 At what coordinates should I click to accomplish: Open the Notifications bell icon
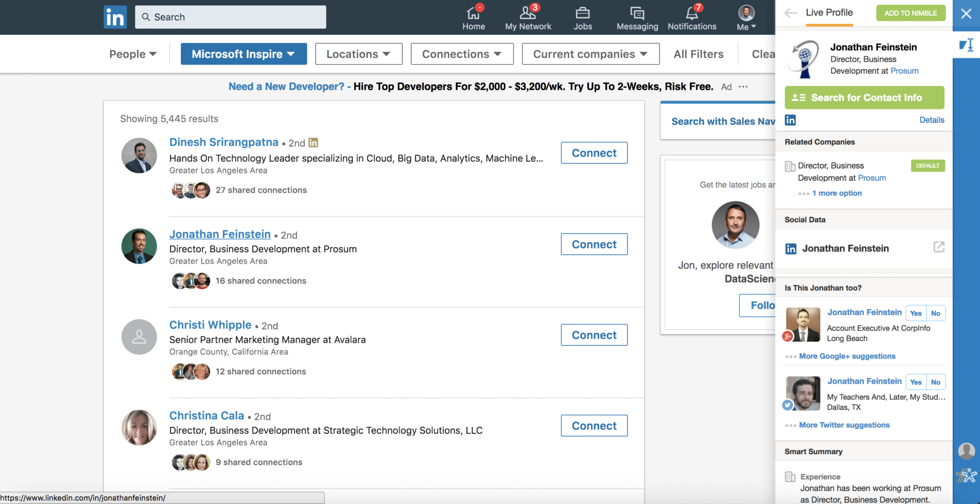691,13
